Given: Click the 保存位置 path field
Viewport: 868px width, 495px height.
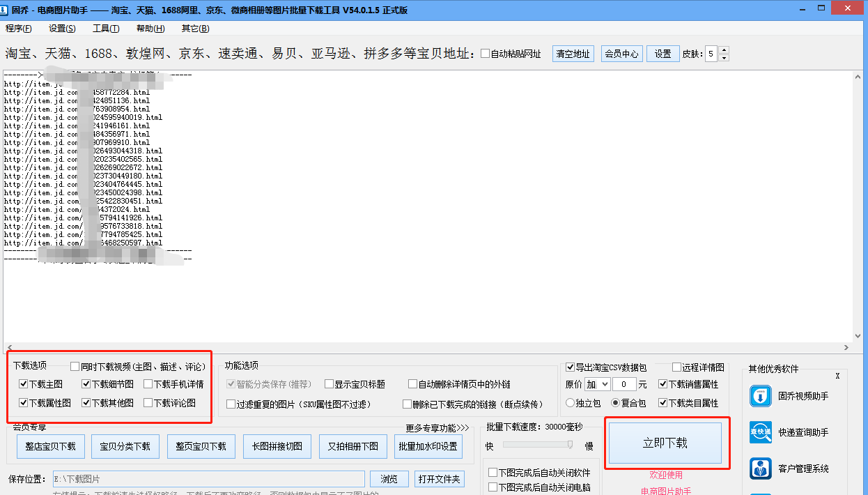Looking at the screenshot, I should 208,479.
